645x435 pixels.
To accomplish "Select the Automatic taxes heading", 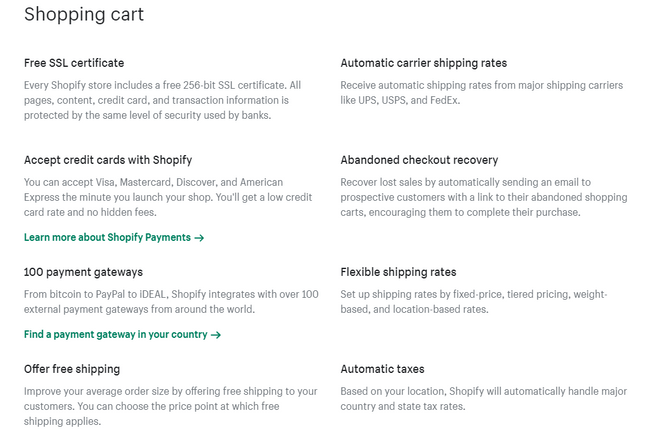I will pos(382,369).
